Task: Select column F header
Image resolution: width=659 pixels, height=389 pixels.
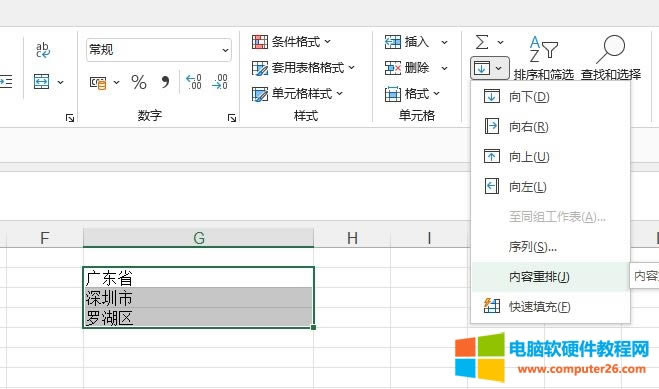Action: pos(45,238)
